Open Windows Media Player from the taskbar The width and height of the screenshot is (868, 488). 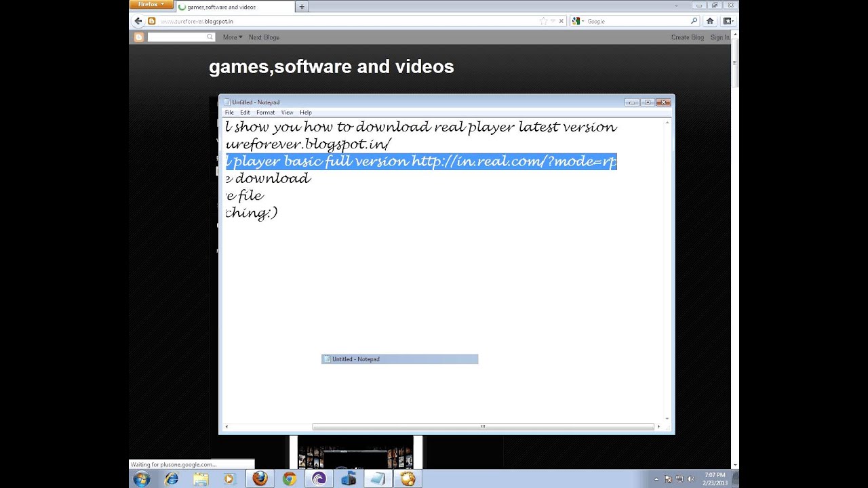click(229, 479)
